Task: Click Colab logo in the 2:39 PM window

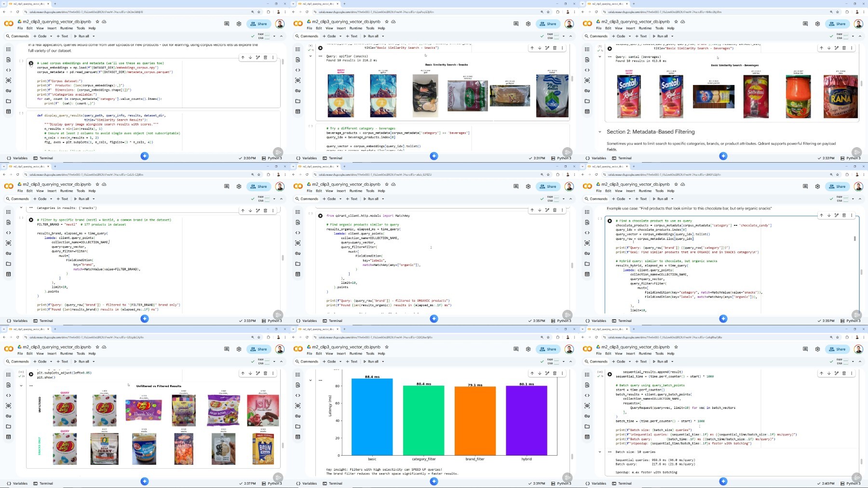Action: (x=298, y=349)
